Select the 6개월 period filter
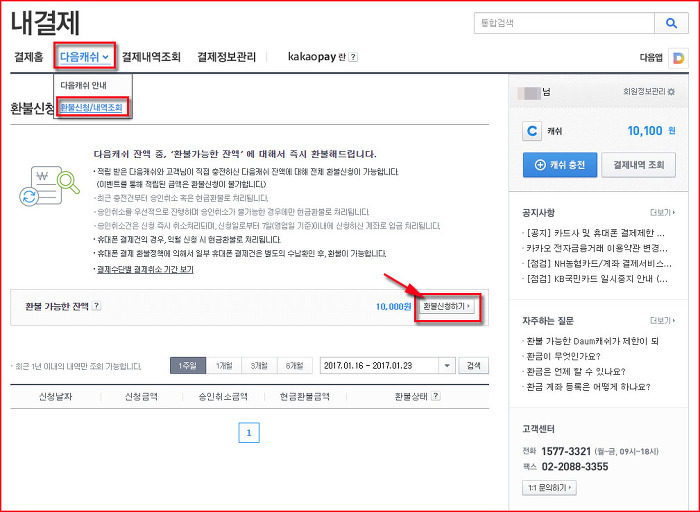The image size is (700, 512). coord(295,366)
